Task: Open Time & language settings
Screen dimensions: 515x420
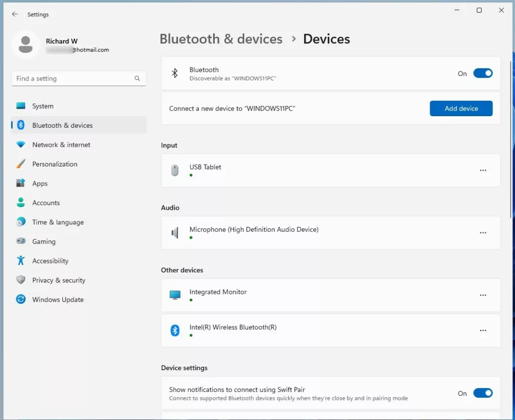Action: tap(79, 222)
